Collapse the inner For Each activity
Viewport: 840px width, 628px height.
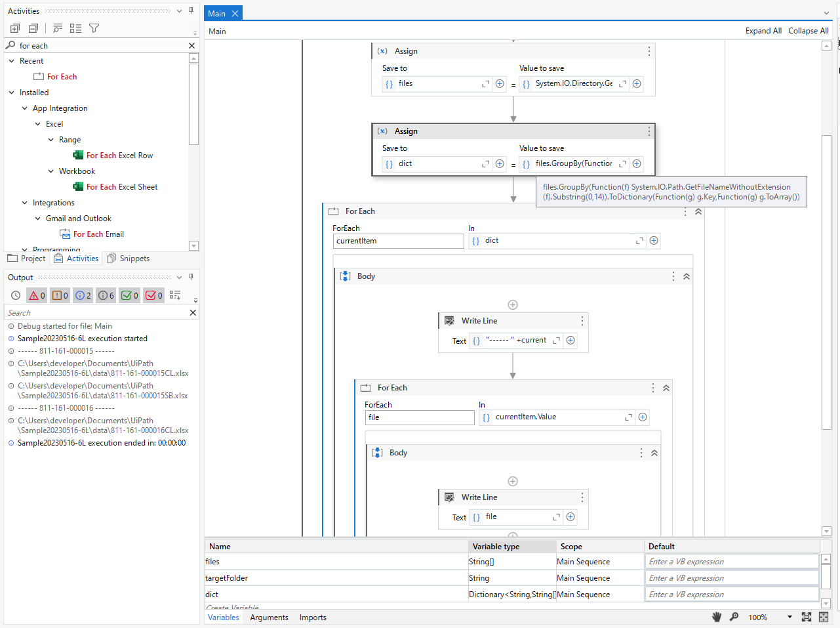pyautogui.click(x=666, y=388)
